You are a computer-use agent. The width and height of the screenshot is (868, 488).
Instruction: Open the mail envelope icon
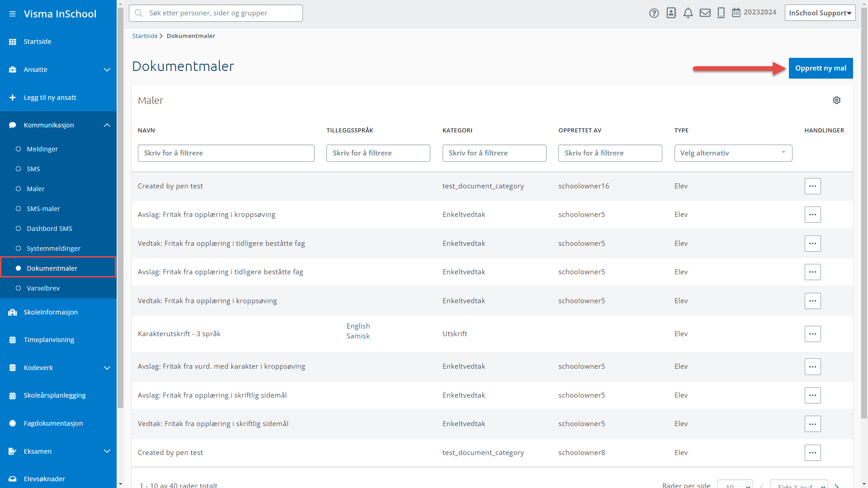click(x=705, y=13)
